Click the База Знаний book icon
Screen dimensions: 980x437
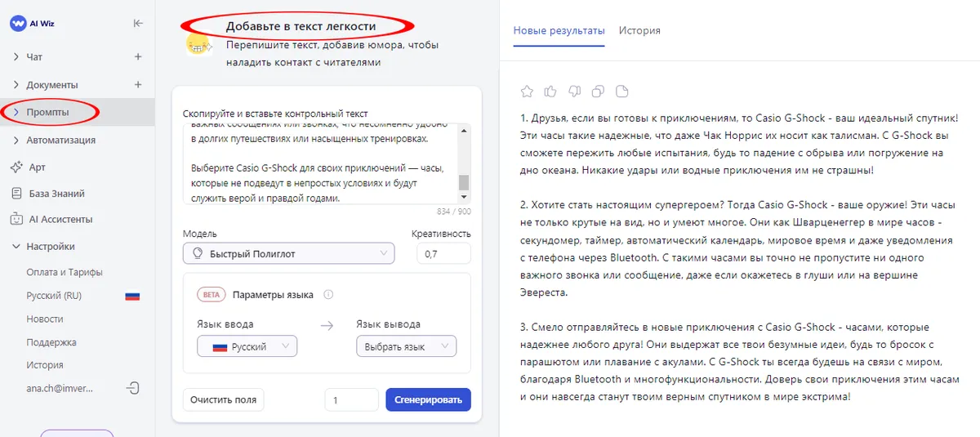coord(16,194)
